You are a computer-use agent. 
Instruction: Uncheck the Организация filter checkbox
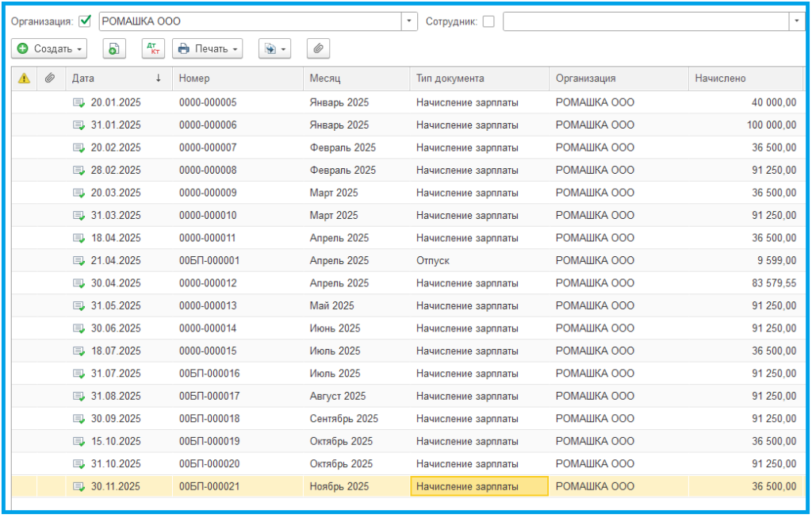pos(86,21)
